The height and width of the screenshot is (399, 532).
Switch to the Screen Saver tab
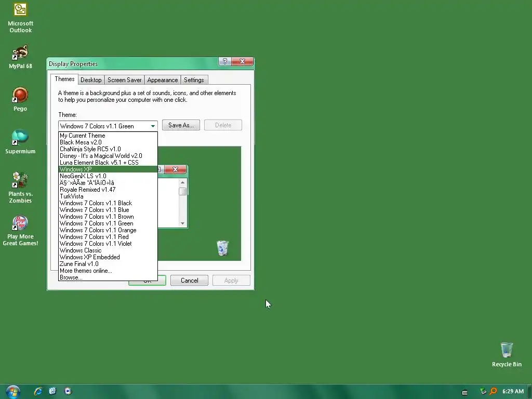(125, 80)
